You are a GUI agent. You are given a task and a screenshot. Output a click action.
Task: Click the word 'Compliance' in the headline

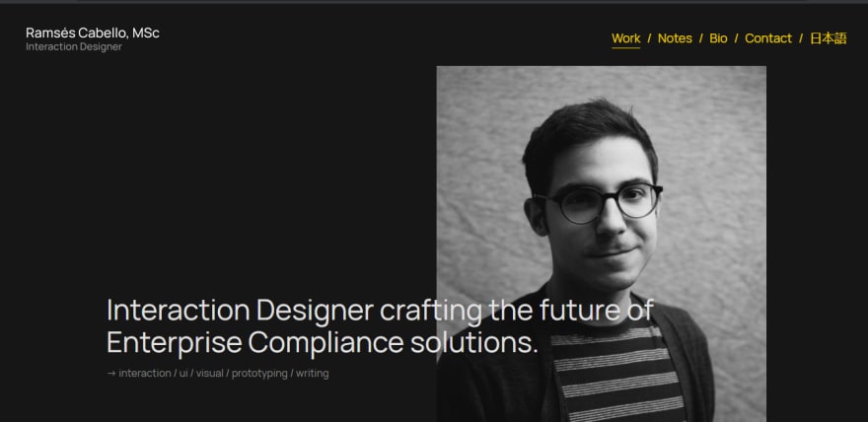point(325,343)
